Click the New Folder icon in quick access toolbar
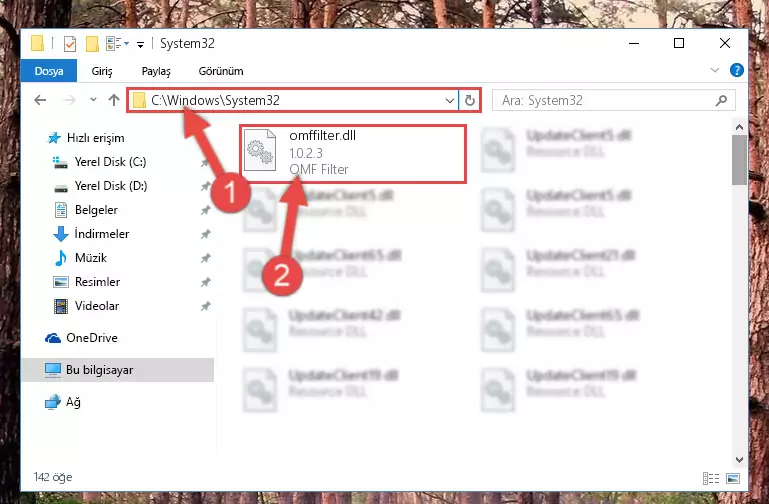The height and width of the screenshot is (504, 769). tap(92, 44)
